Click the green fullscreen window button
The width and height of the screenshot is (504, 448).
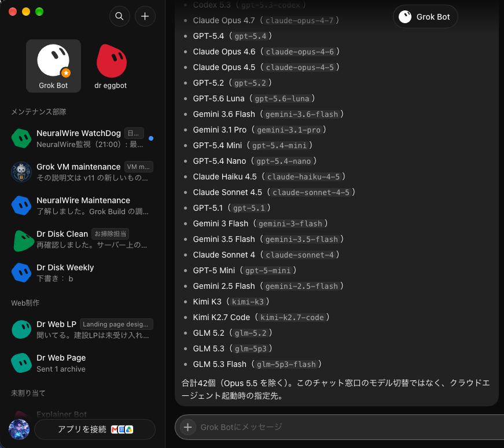pos(39,12)
